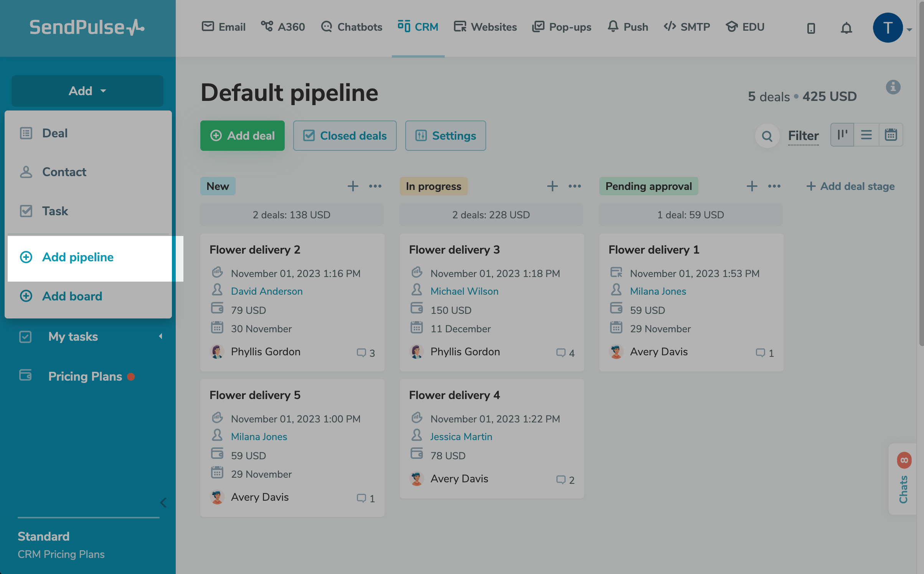Screen dimensions: 924x574
Task: Add a deal to In progress stage
Action: click(552, 186)
